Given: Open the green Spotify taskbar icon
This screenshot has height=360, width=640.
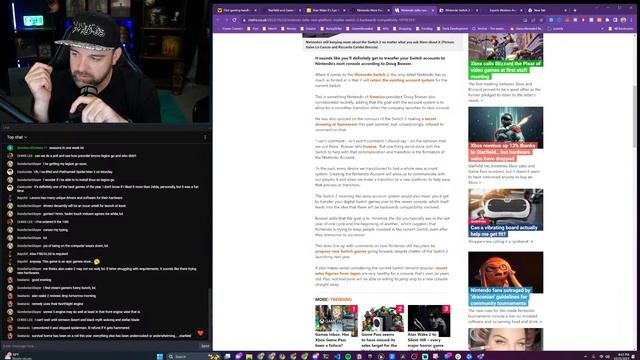Looking at the screenshot, I should click(348, 356).
